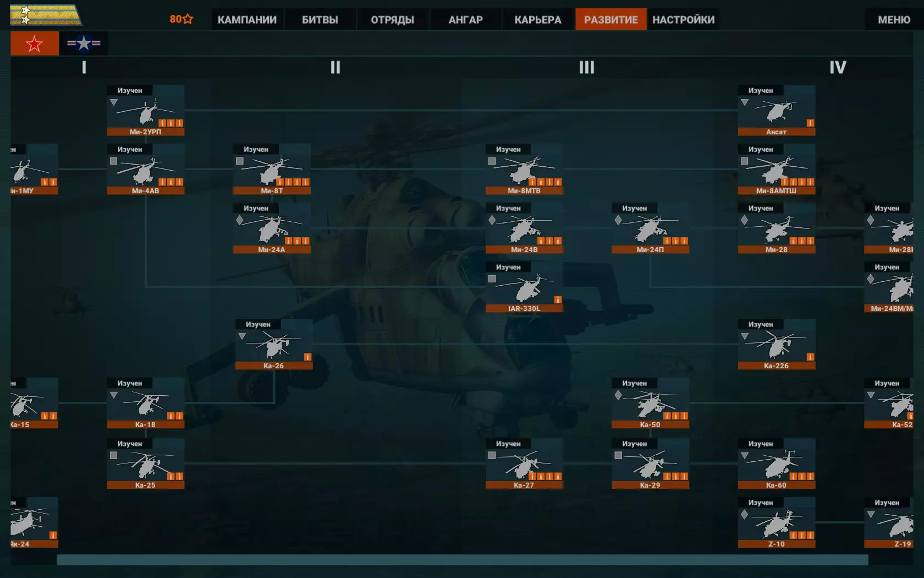Viewport: 924px width, 578px height.
Task: Select the Ансат helicopter card
Action: click(777, 110)
